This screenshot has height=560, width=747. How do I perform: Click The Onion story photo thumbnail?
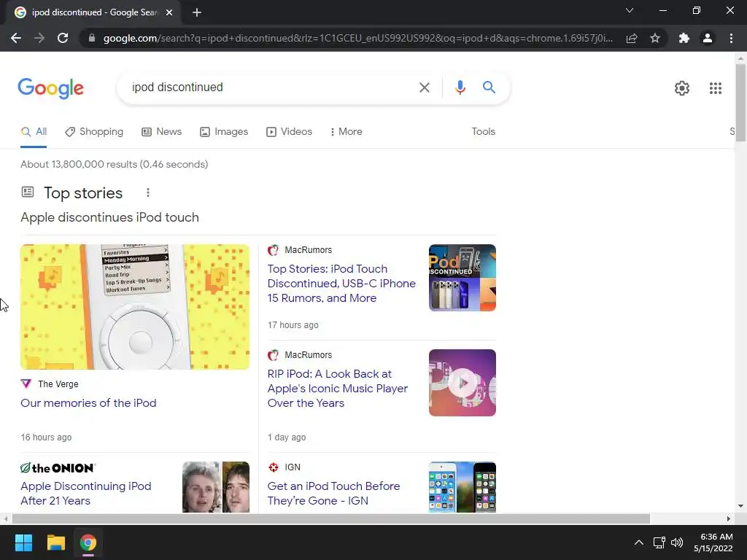216,487
